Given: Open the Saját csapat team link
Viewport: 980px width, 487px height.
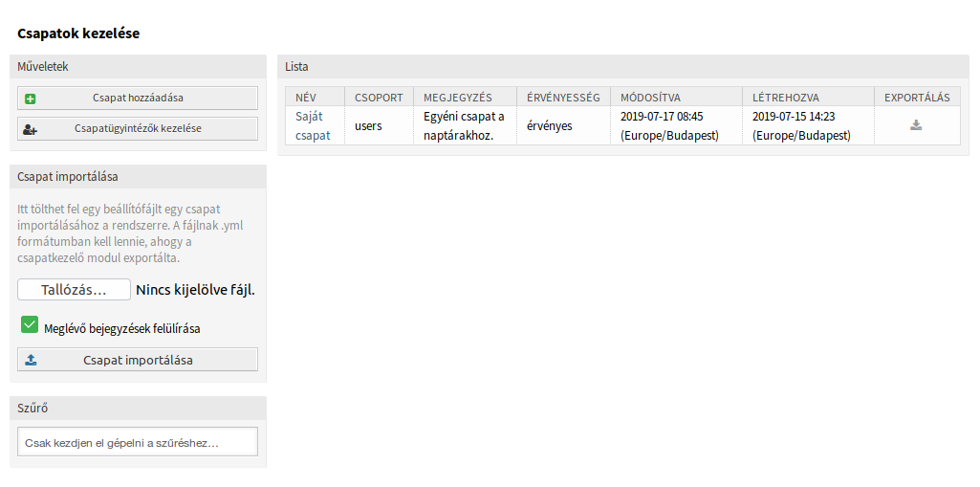Looking at the screenshot, I should coord(313,125).
